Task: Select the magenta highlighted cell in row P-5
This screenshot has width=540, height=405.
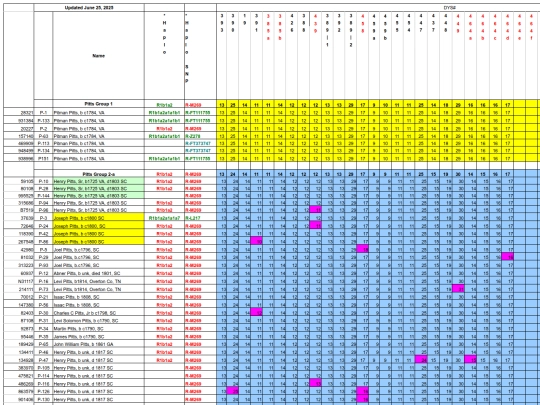Action: 362,249
